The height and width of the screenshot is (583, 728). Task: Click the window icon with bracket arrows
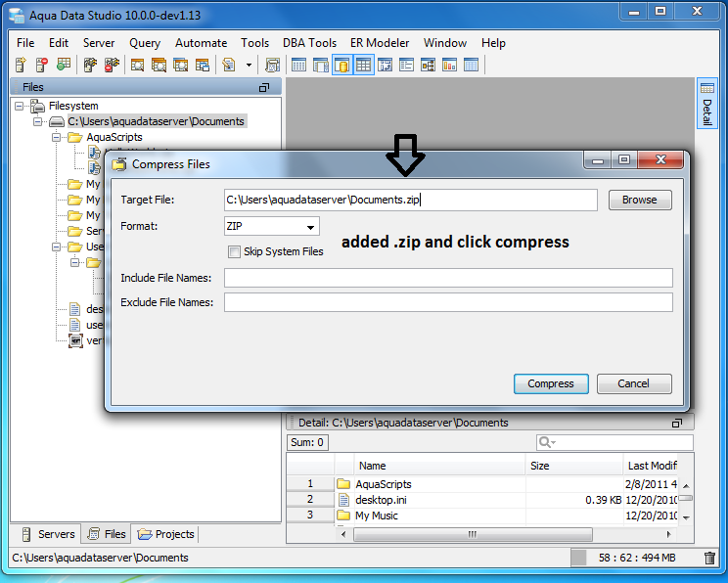click(385, 65)
